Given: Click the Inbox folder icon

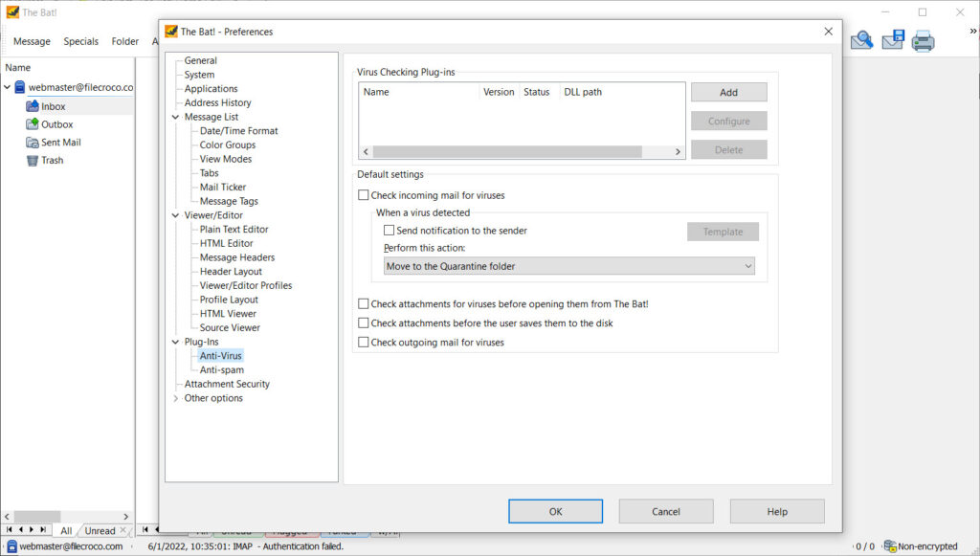Looking at the screenshot, I should (x=33, y=106).
